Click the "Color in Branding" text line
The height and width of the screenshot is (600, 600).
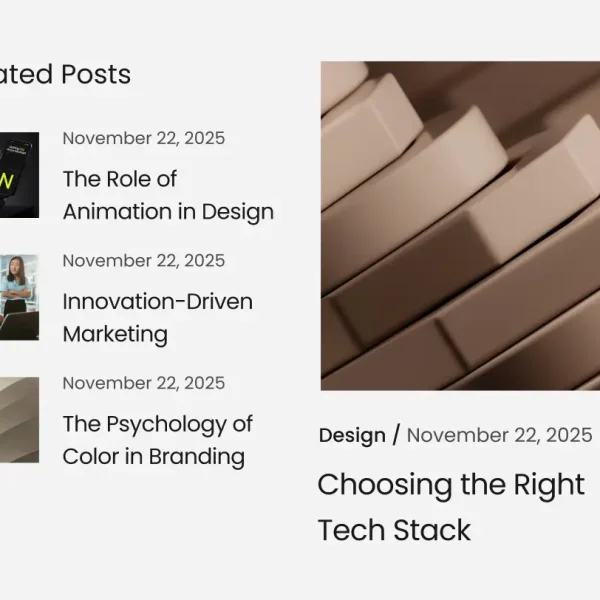coord(153,457)
